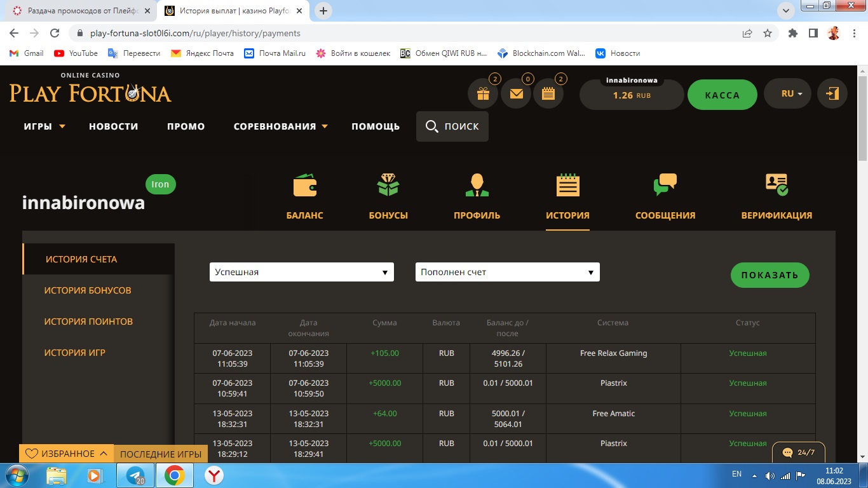This screenshot has width=868, height=488.
Task: Open the История section
Action: pos(567,197)
